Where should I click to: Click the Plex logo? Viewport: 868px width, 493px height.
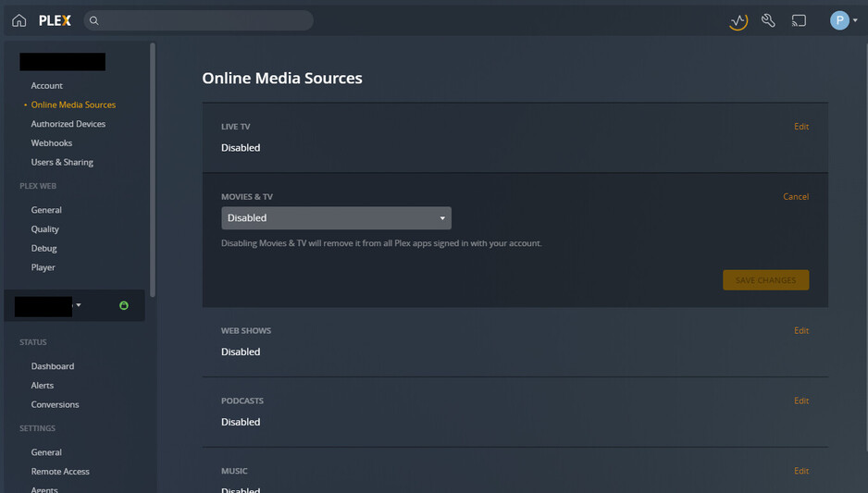click(x=55, y=20)
